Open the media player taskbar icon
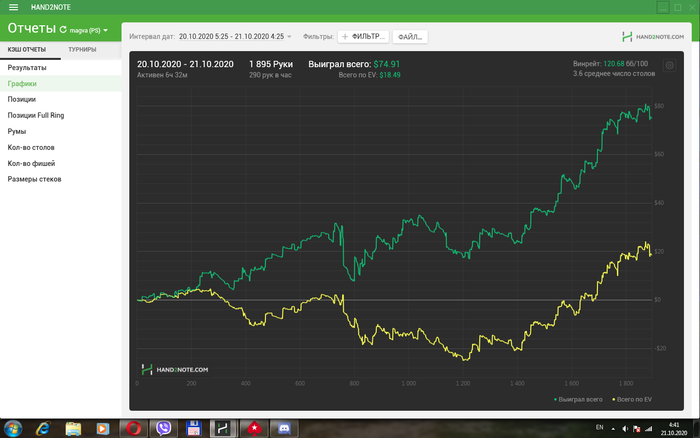 tap(103, 429)
